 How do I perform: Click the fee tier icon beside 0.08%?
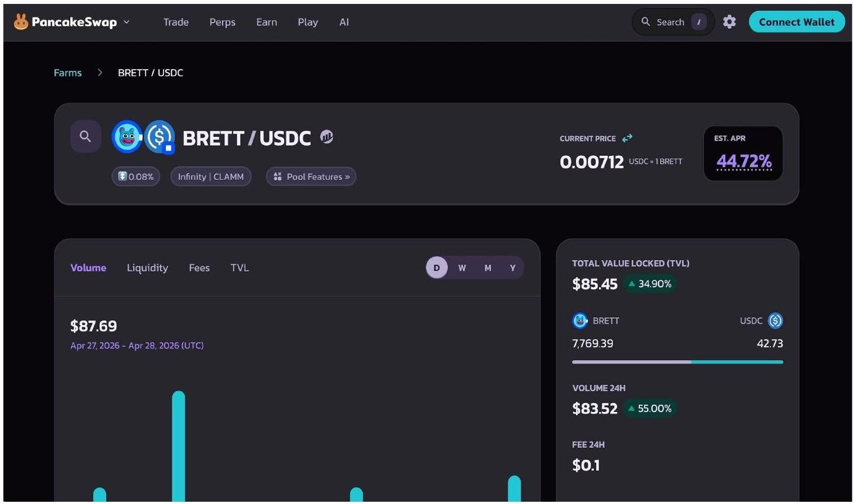pyautogui.click(x=122, y=176)
